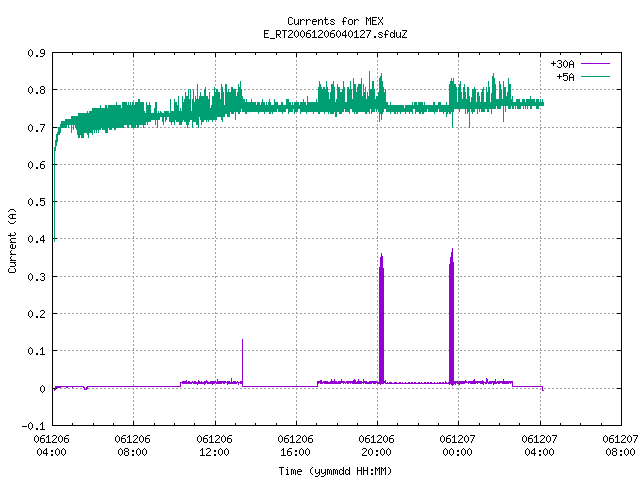Click the 0.5 y-axis tick label
This screenshot has width=640, height=480.
(36, 202)
